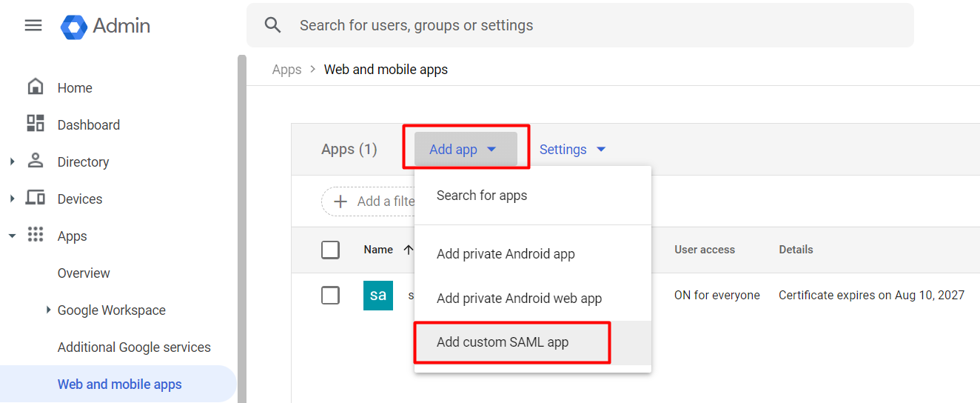This screenshot has width=980, height=403.
Task: Toggle the select-all checkbox in header
Action: pos(330,250)
